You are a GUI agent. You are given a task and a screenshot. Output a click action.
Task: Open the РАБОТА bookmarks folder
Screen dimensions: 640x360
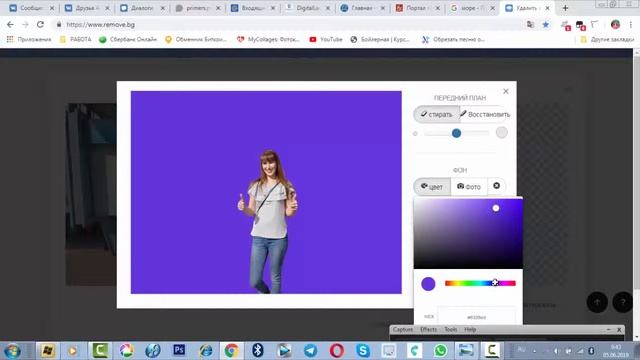pos(76,40)
